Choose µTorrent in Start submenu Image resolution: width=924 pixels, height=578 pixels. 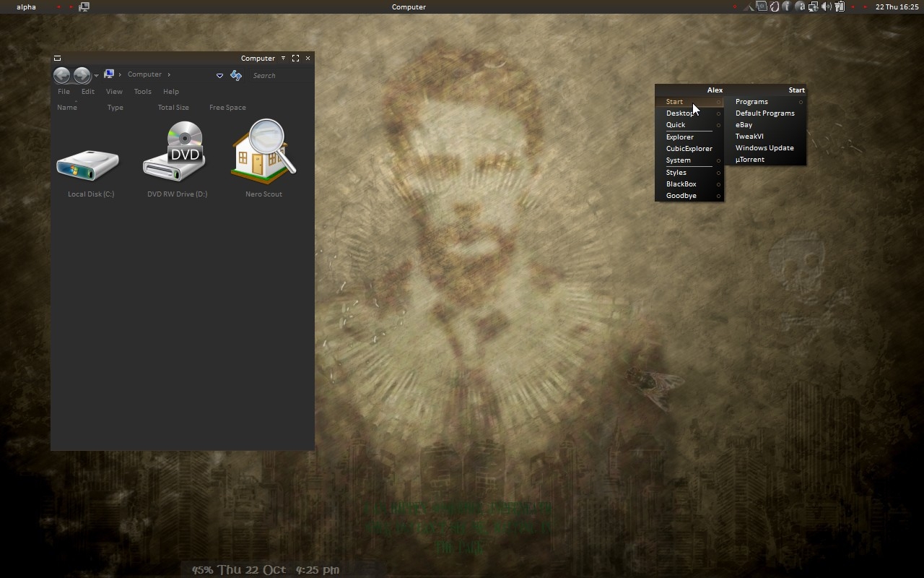tap(766, 160)
